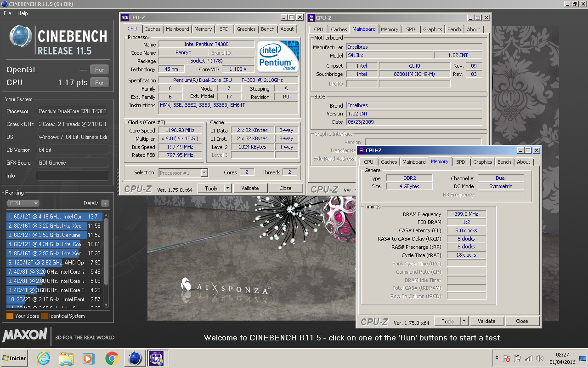Image resolution: width=588 pixels, height=368 pixels.
Task: Show hidden tray icons arrow
Action: (x=497, y=358)
